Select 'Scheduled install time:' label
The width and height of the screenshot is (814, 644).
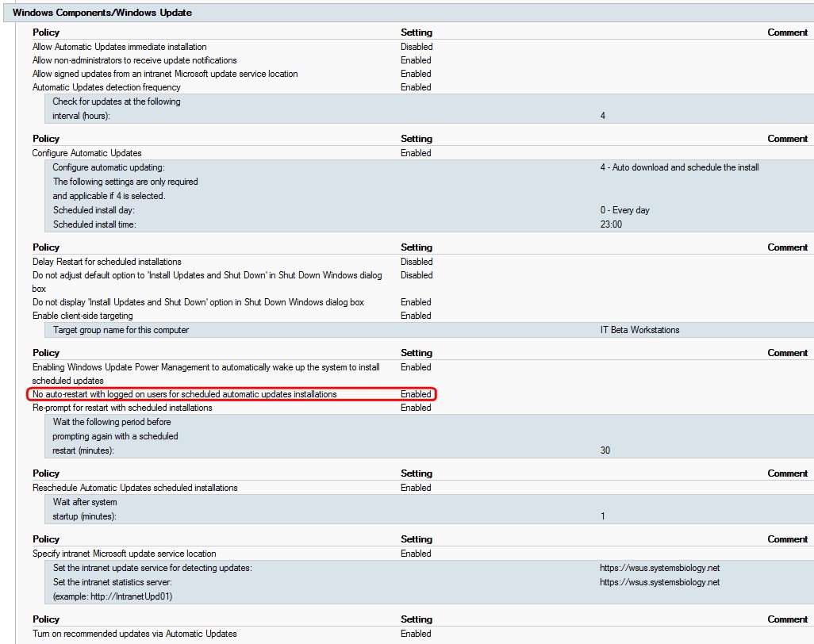[x=94, y=224]
